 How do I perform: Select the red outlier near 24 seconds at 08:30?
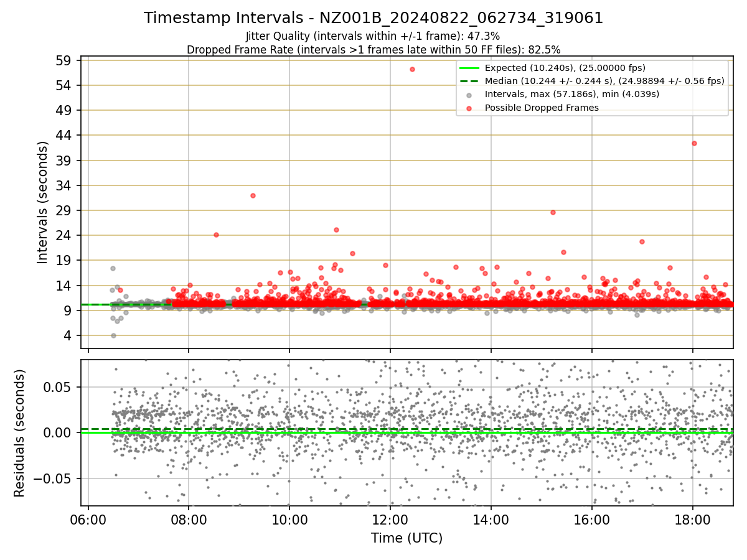[x=216, y=235]
